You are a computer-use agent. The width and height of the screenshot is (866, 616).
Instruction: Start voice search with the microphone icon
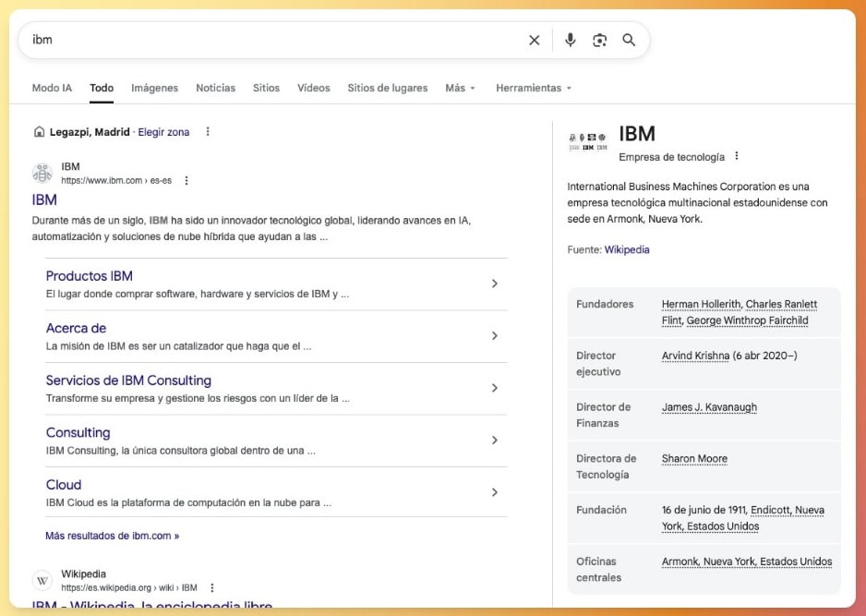tap(571, 40)
